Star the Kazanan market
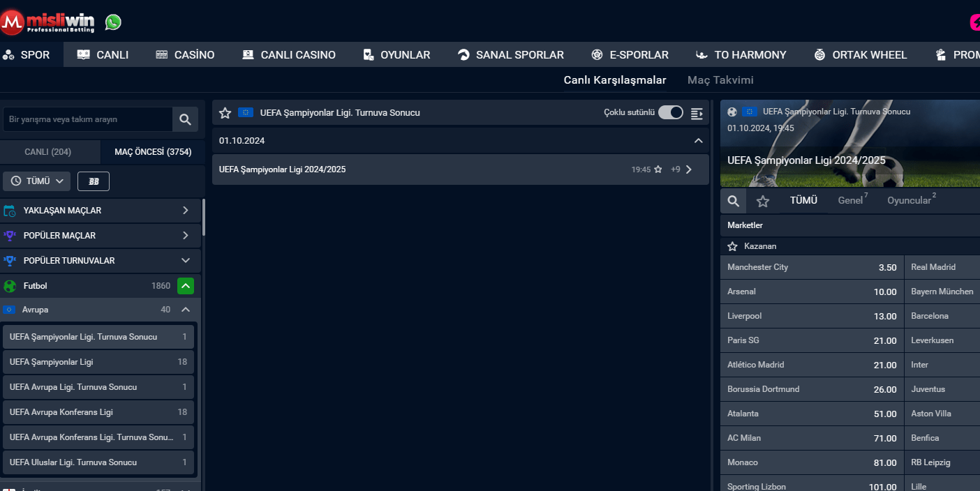Image resolution: width=980 pixels, height=491 pixels. pos(732,246)
